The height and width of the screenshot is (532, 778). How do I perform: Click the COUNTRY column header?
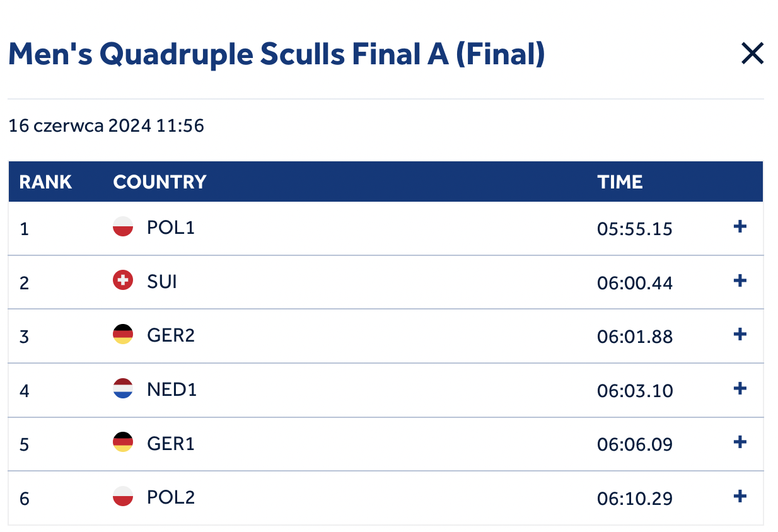[x=160, y=182]
